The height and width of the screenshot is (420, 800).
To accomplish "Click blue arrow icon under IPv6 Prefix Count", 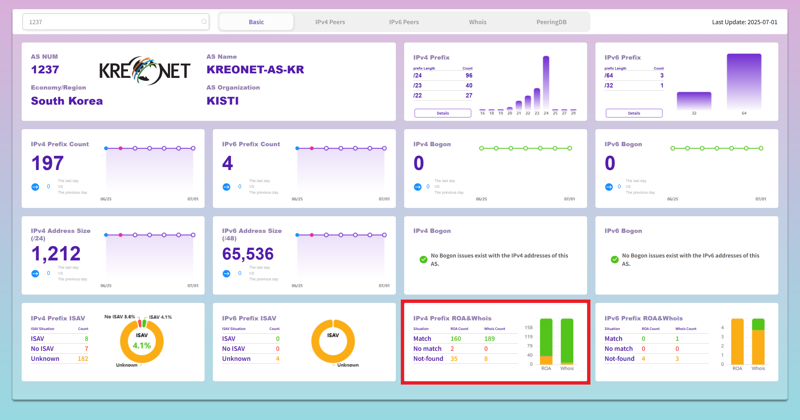I will coord(226,187).
